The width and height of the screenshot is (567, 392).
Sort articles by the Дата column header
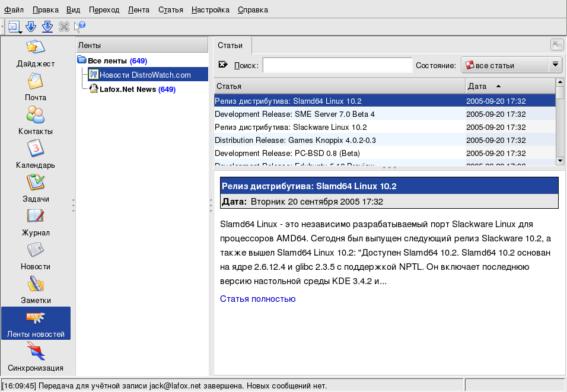click(x=510, y=86)
